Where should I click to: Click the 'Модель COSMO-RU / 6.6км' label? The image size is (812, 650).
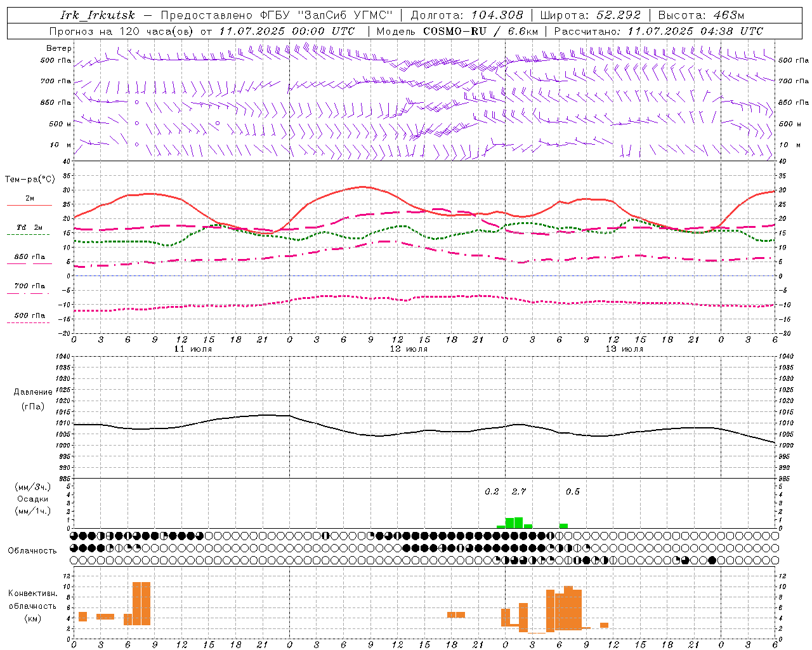point(457,31)
